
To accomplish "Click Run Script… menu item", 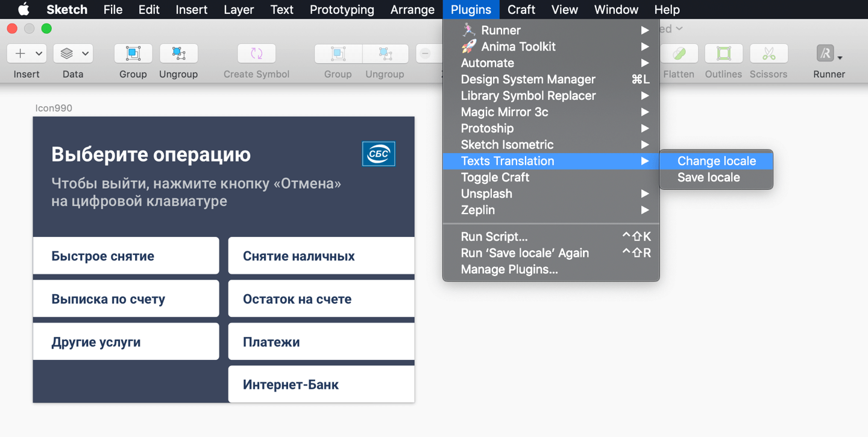I will click(494, 236).
